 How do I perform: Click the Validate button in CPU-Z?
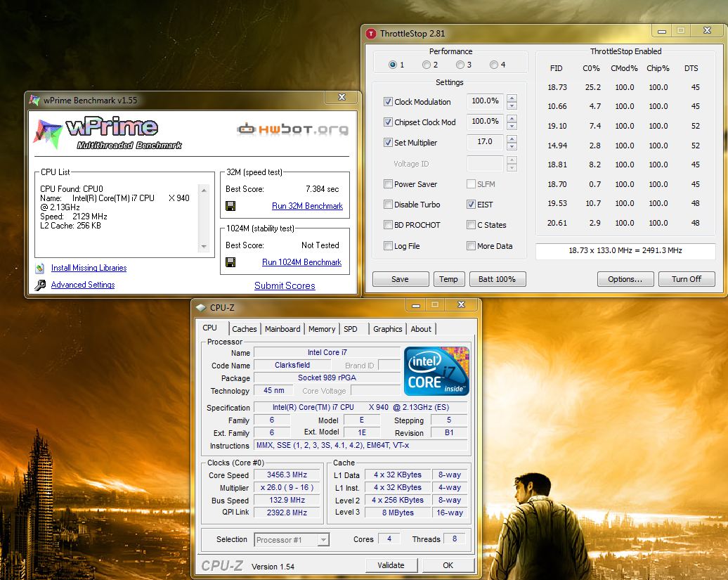[391, 565]
